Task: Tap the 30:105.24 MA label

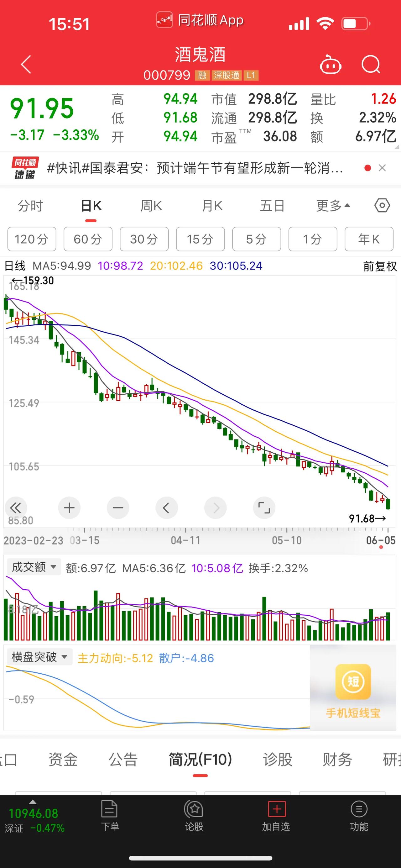Action: [x=236, y=266]
